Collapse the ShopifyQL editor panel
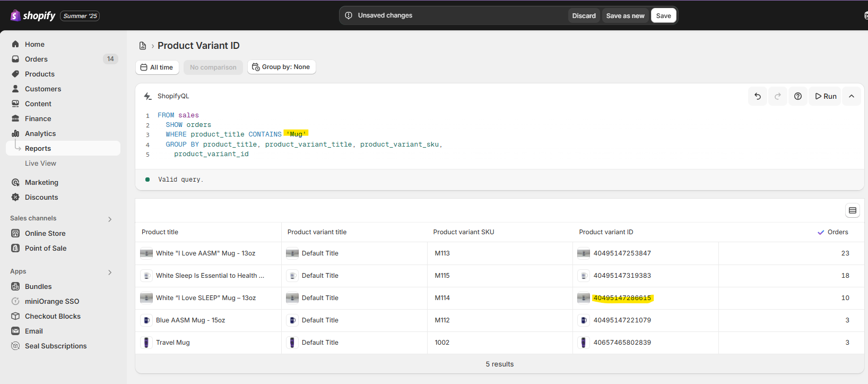The width and height of the screenshot is (868, 384). click(x=852, y=96)
